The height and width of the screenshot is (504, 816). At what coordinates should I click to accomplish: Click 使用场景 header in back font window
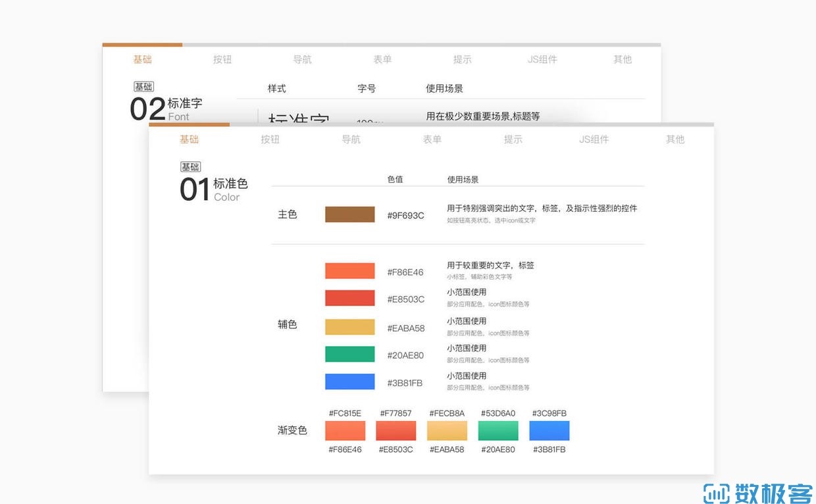pyautogui.click(x=444, y=88)
